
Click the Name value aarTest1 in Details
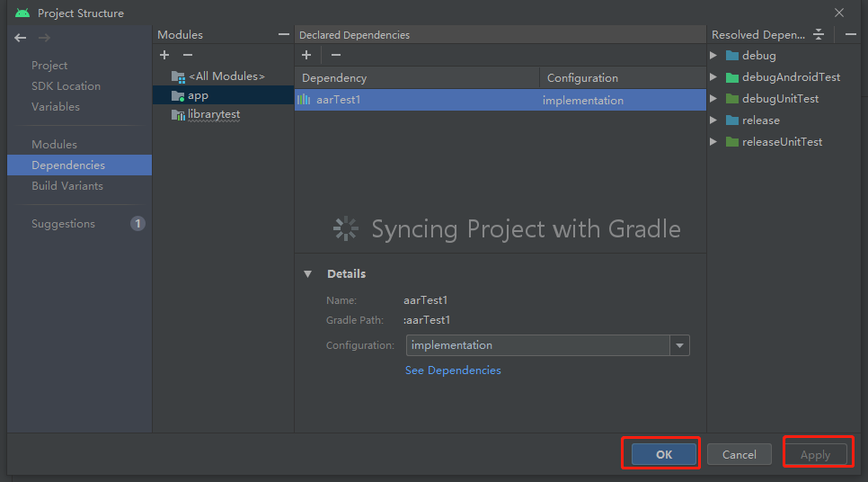[425, 300]
